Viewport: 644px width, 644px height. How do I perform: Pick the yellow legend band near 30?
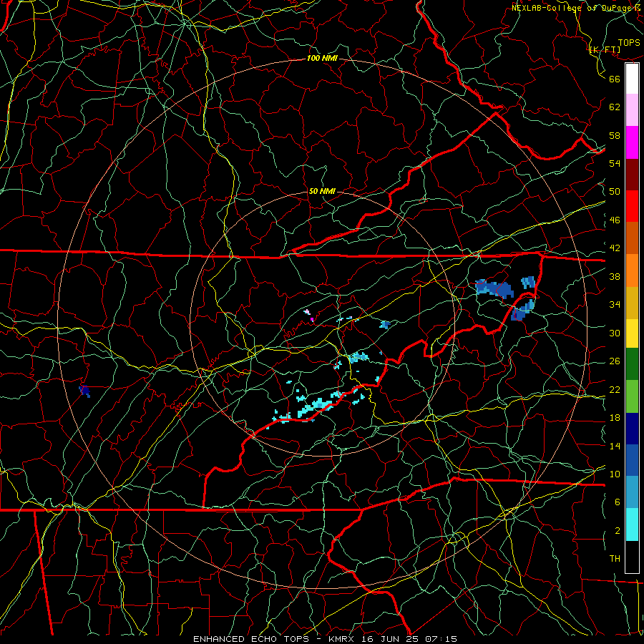(x=632, y=333)
